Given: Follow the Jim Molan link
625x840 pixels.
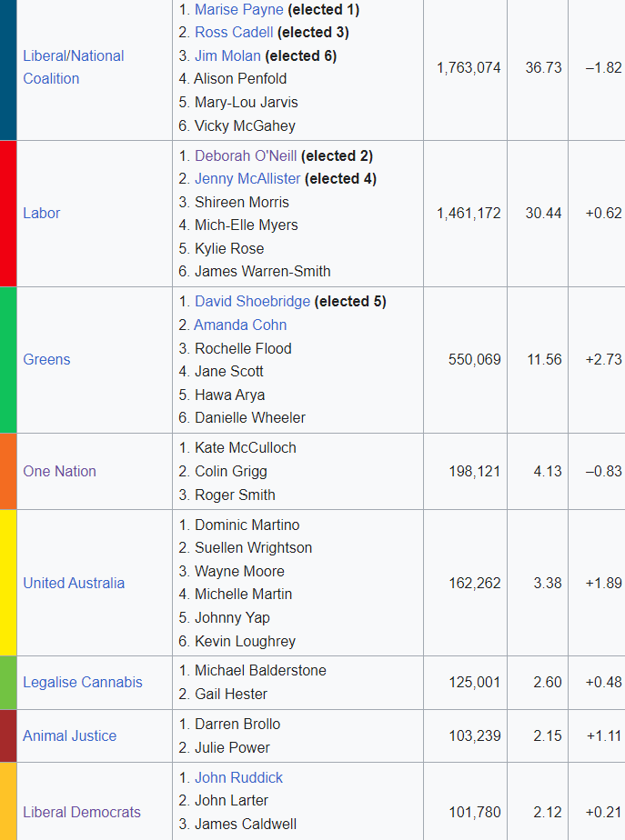Looking at the screenshot, I should pos(227,55).
